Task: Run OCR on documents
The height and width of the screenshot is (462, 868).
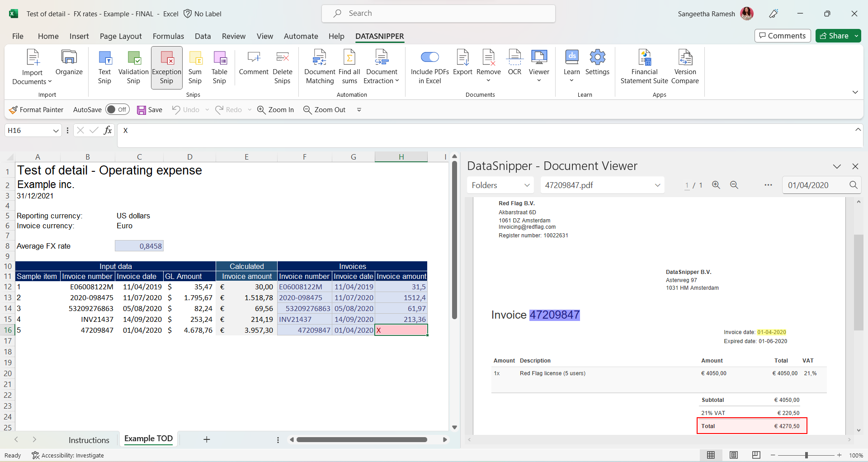Action: [x=514, y=62]
